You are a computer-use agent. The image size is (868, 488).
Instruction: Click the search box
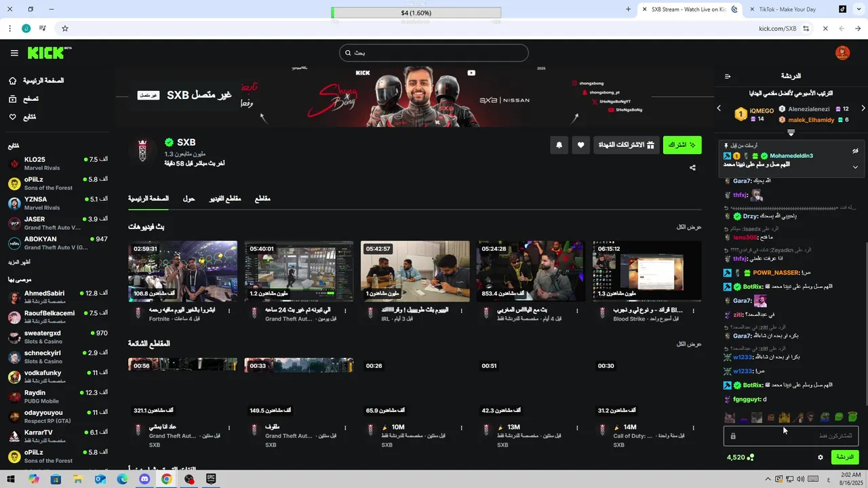tap(434, 53)
